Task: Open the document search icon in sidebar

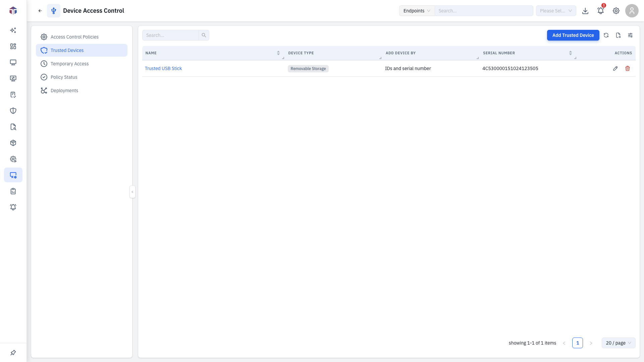Action: tap(13, 127)
